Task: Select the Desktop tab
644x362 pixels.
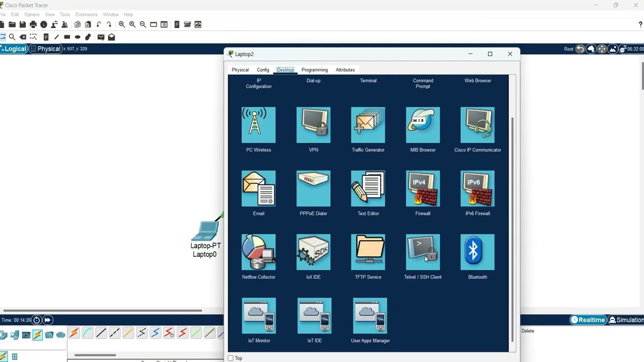Action: pos(285,70)
